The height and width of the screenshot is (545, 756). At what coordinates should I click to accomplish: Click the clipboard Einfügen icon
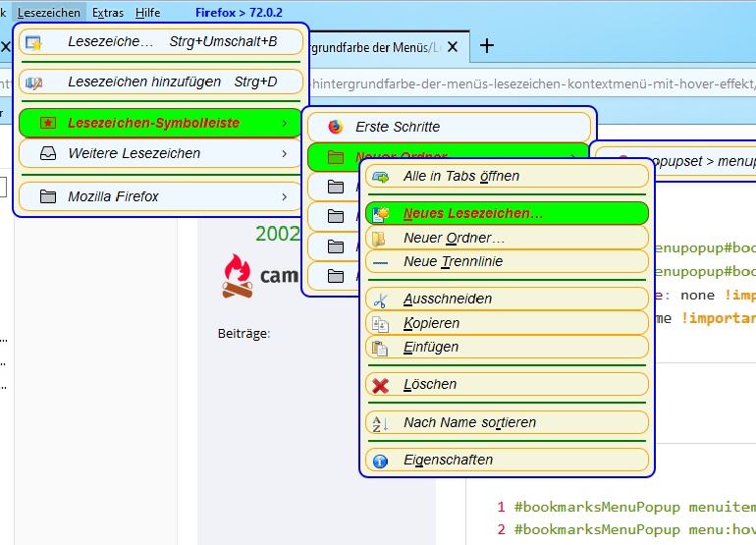pyautogui.click(x=380, y=348)
